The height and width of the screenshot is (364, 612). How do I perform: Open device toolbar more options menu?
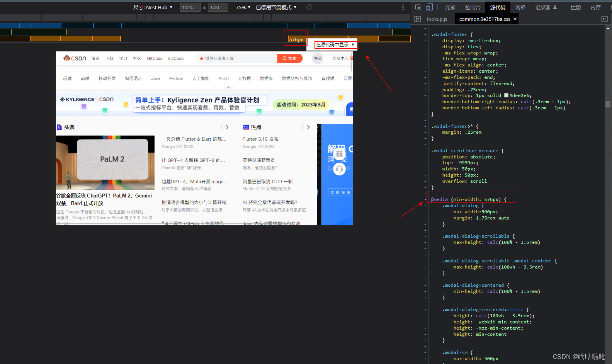(403, 7)
